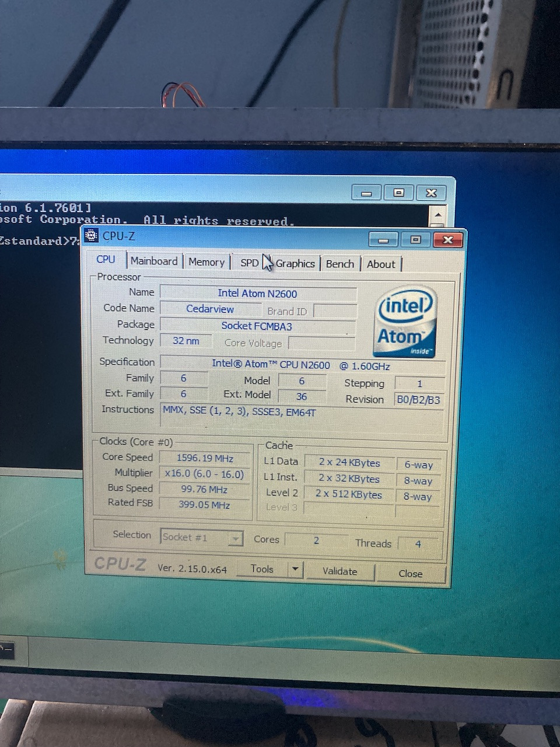Open the Bench tab
Image resolution: width=560 pixels, height=747 pixels.
(340, 264)
